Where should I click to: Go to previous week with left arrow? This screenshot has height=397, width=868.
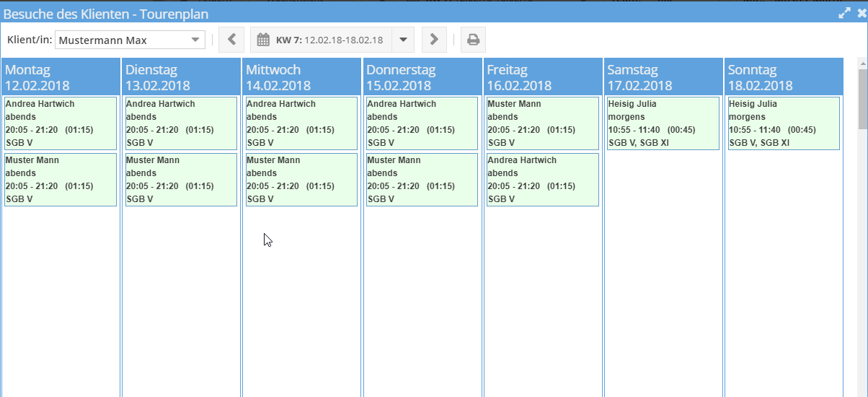click(231, 40)
